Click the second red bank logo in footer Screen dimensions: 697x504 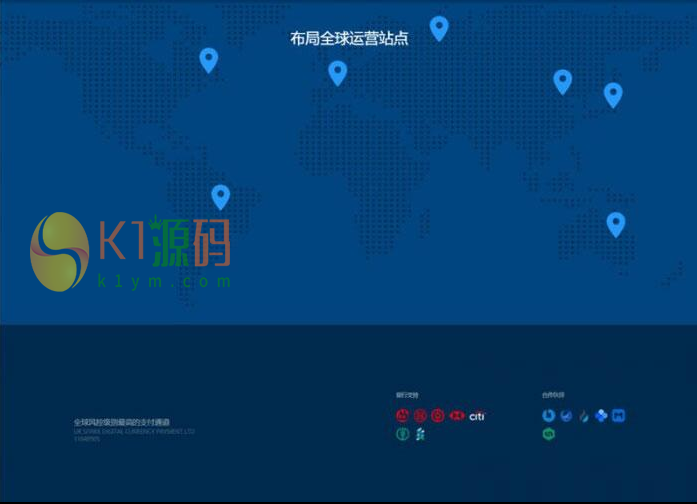coord(420,416)
